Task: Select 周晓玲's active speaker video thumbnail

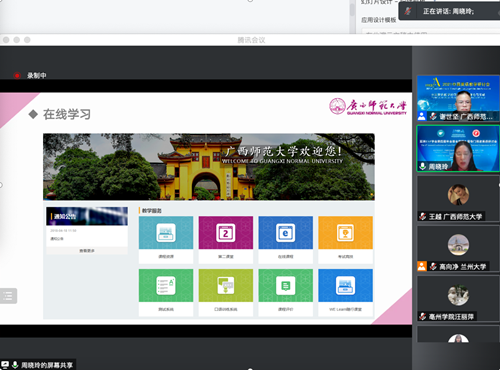Action: [x=458, y=149]
